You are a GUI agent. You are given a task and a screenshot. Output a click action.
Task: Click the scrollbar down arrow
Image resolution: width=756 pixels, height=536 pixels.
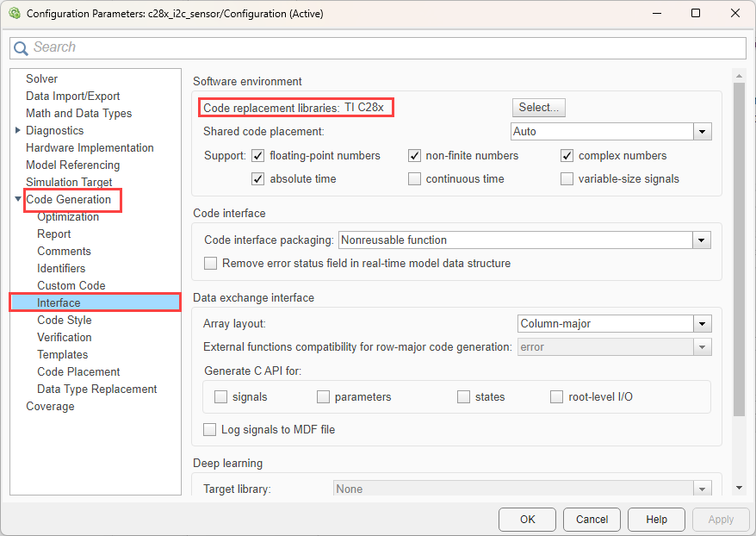click(x=739, y=489)
